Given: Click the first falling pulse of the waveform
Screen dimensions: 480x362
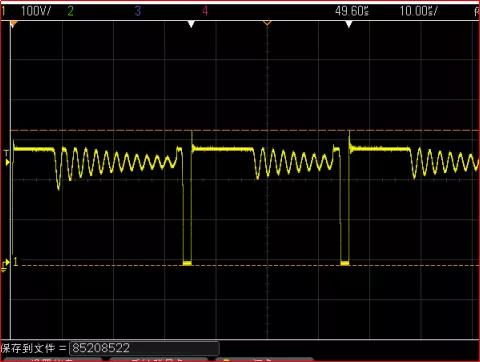Looking at the screenshot, I should coord(187,205).
